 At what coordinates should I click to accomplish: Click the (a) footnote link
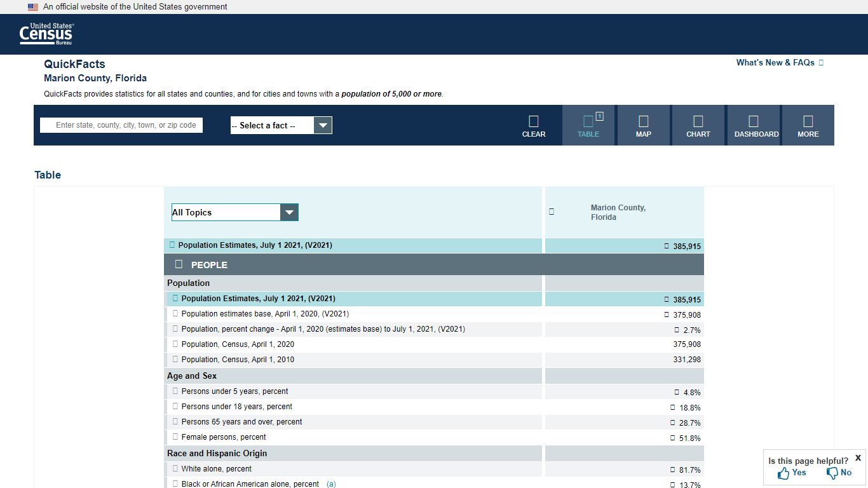point(331,484)
